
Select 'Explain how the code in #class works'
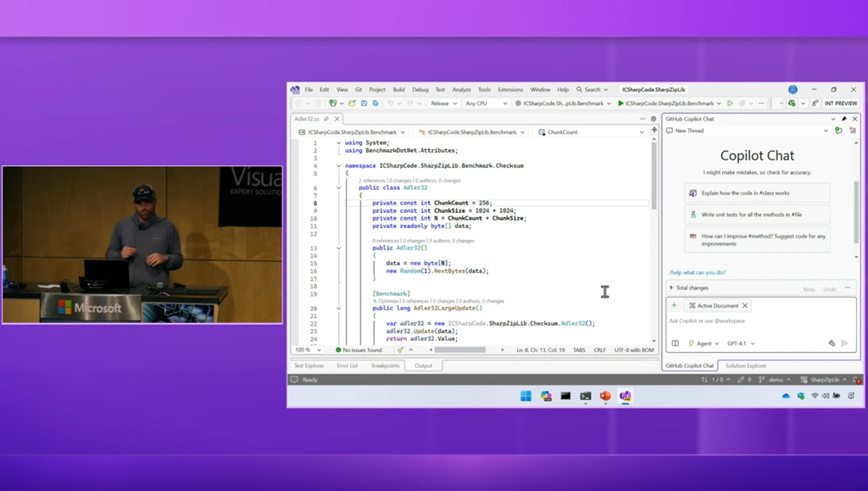[x=757, y=193]
